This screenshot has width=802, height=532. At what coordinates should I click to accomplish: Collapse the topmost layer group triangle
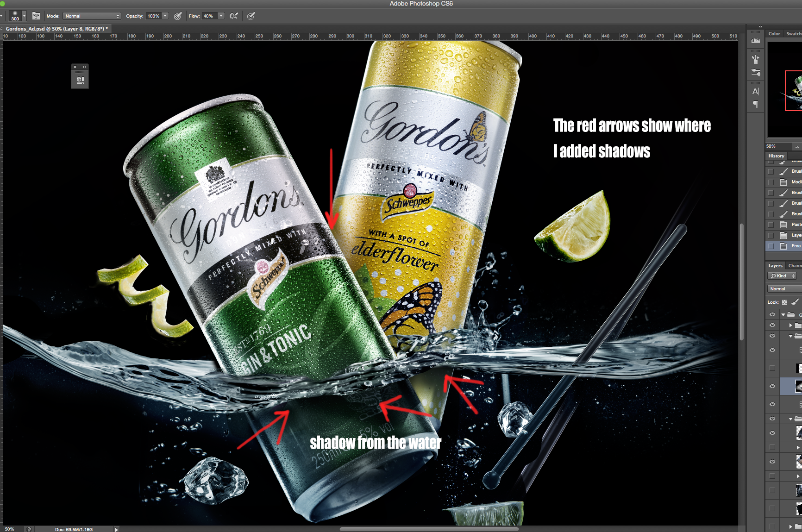(x=783, y=315)
